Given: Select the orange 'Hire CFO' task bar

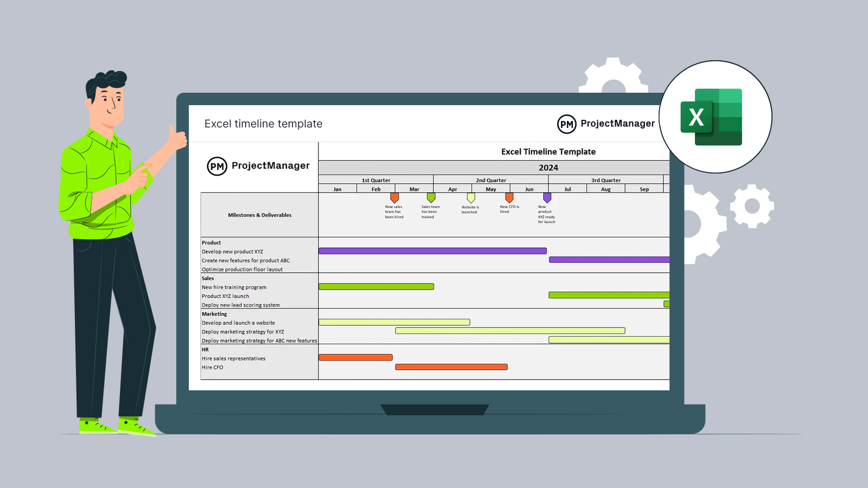Looking at the screenshot, I should [451, 367].
